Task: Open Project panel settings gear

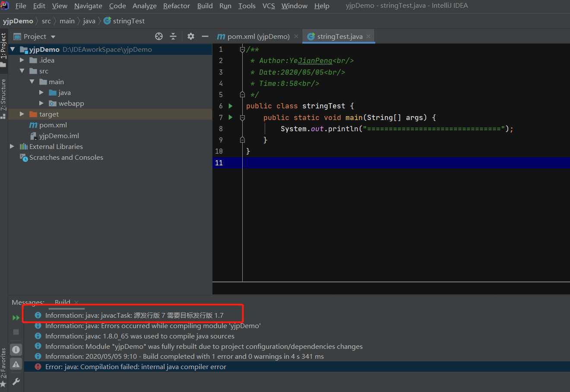Action: tap(191, 36)
